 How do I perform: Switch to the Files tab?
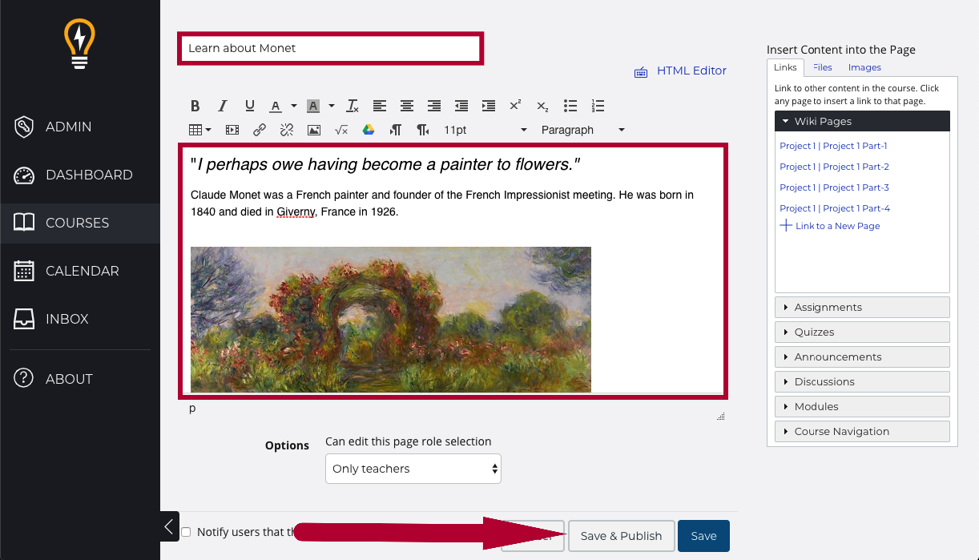click(822, 67)
